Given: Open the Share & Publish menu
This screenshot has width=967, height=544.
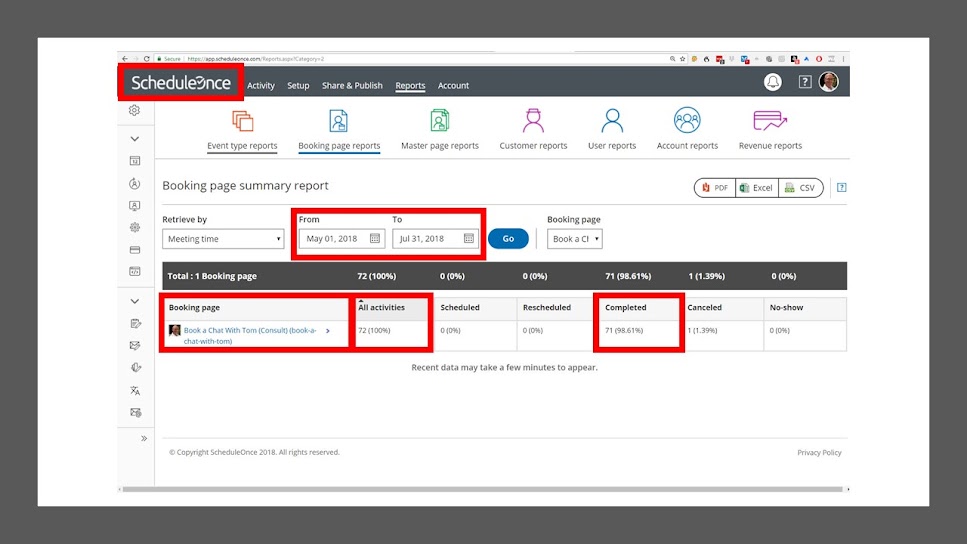Looking at the screenshot, I should click(x=352, y=86).
